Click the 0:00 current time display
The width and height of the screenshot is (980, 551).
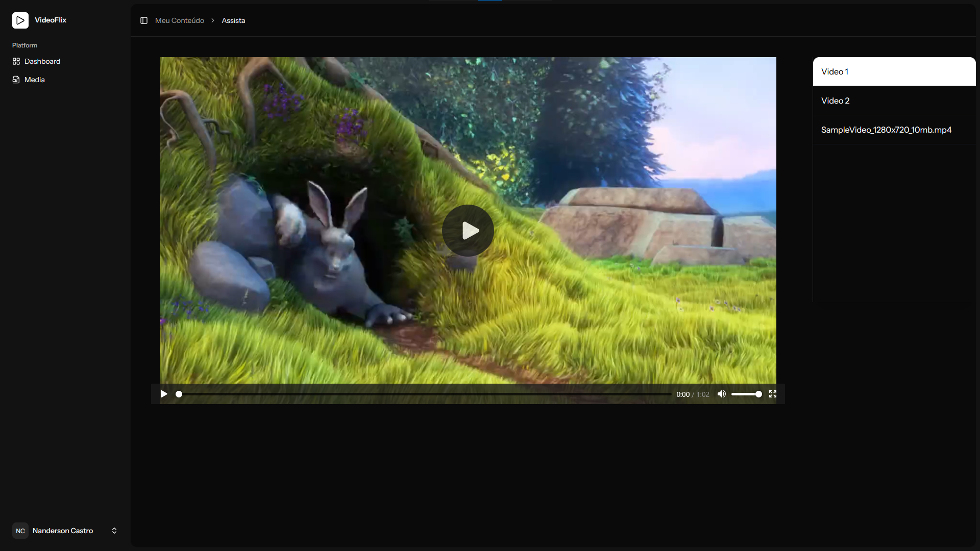tap(683, 394)
